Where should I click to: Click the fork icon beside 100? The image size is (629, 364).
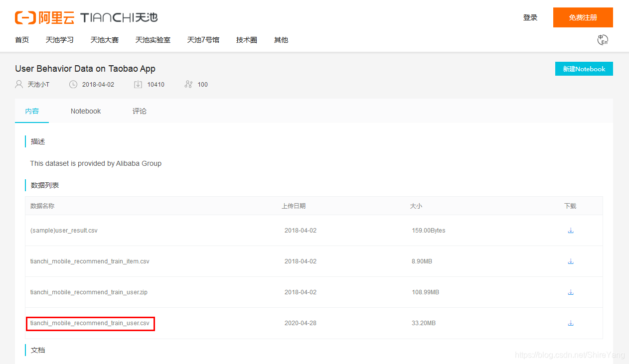point(188,84)
